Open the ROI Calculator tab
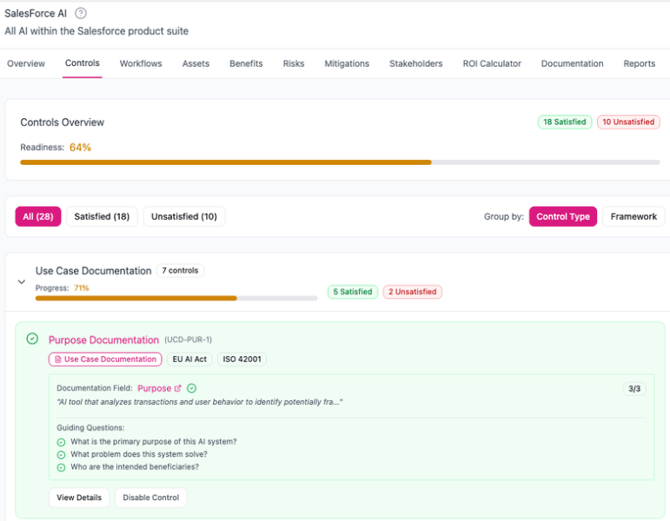The width and height of the screenshot is (670, 521). pyautogui.click(x=492, y=64)
